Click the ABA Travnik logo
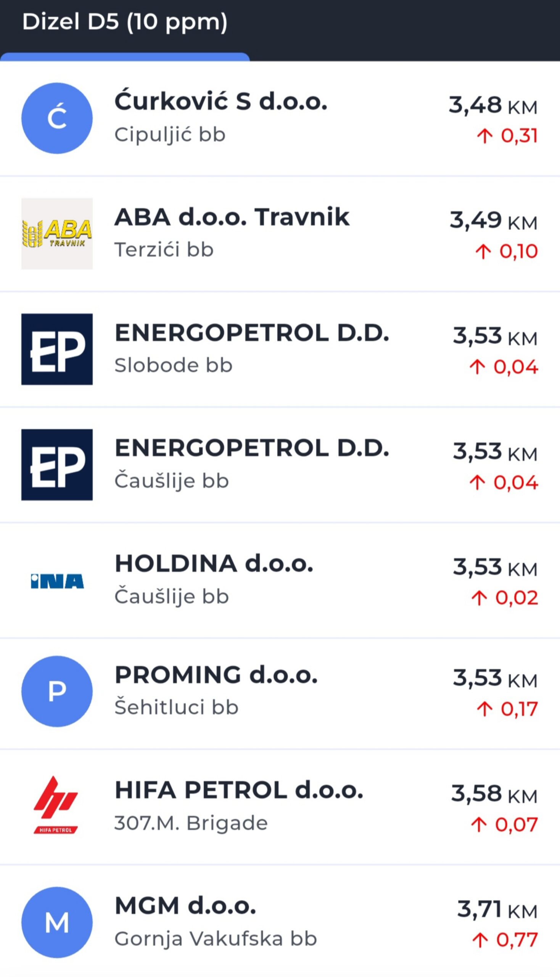 point(57,234)
